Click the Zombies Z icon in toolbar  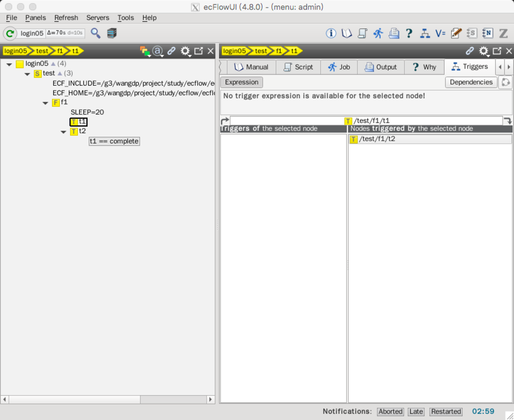503,33
